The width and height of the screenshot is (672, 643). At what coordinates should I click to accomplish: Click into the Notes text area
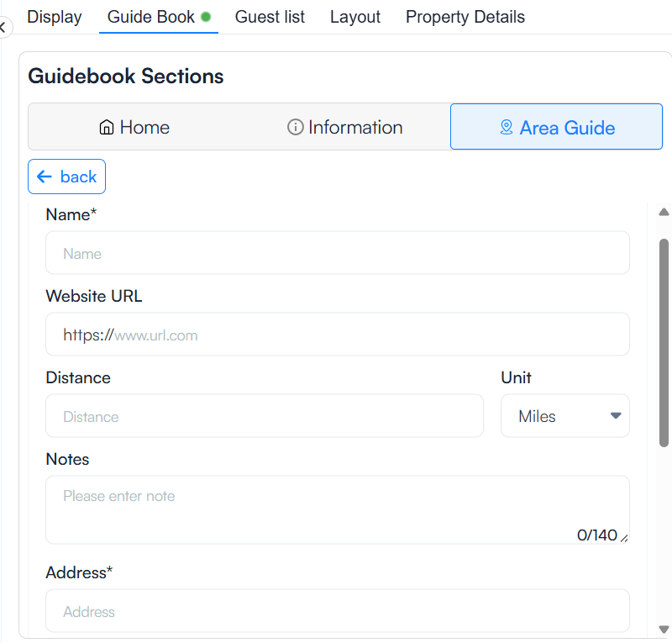(338, 510)
